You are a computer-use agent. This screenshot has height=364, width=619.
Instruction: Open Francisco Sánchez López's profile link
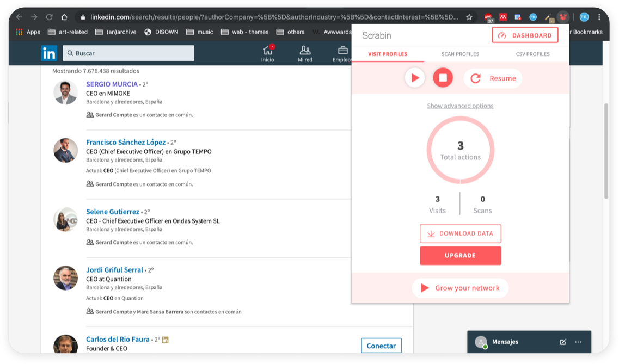point(126,142)
